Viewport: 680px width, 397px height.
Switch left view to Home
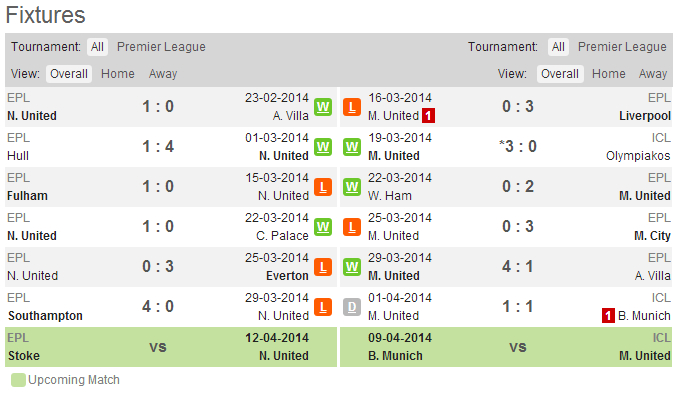tap(118, 74)
